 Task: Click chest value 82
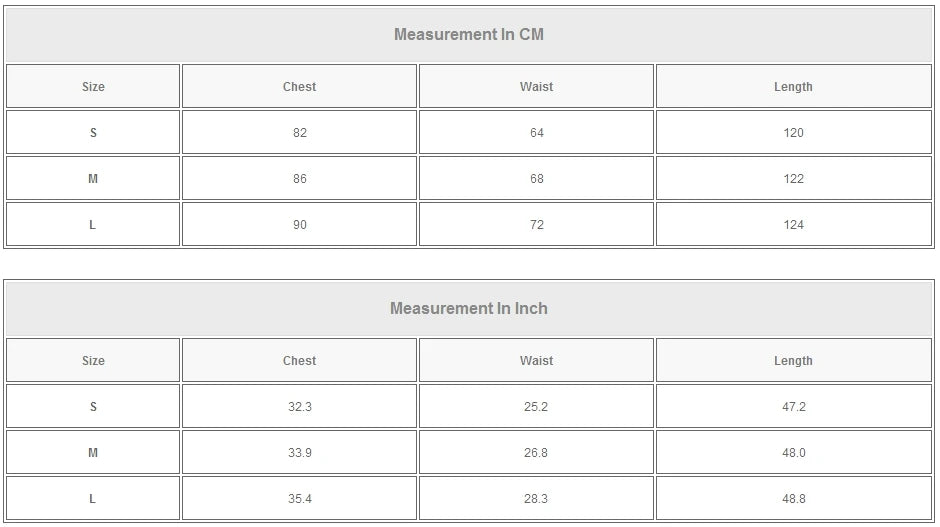click(300, 133)
